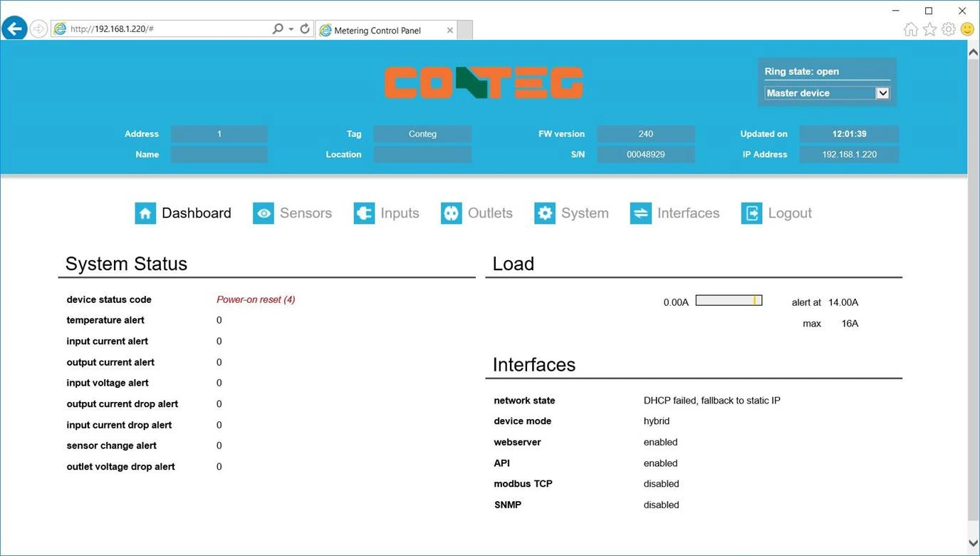This screenshot has width=980, height=556.
Task: Click the System gear icon
Action: (545, 213)
